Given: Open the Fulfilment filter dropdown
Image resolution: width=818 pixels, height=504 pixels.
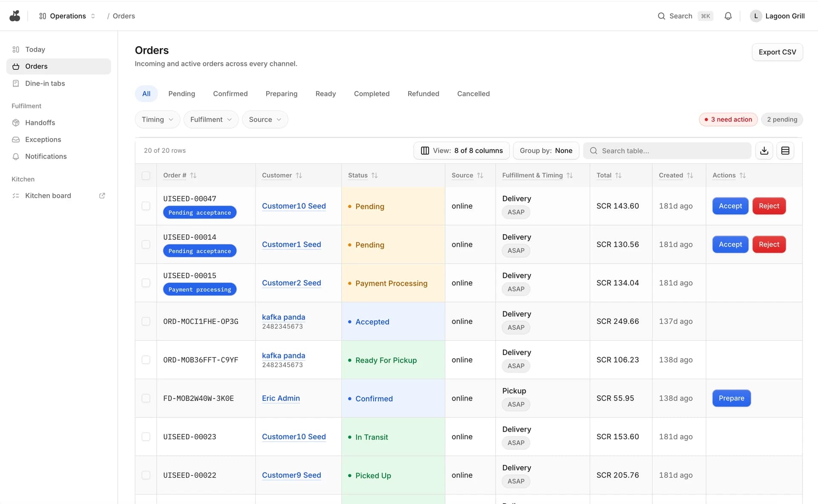Looking at the screenshot, I should pyautogui.click(x=211, y=119).
